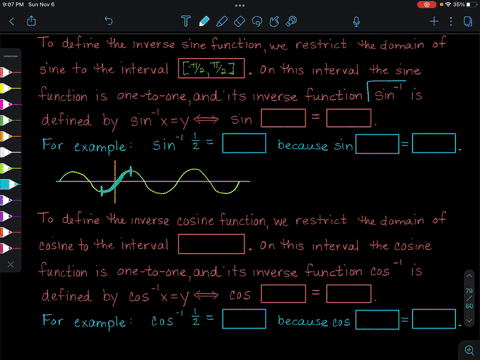Tap the blue "For example" sine line
Screen dimensions: 480x360
pos(252,144)
